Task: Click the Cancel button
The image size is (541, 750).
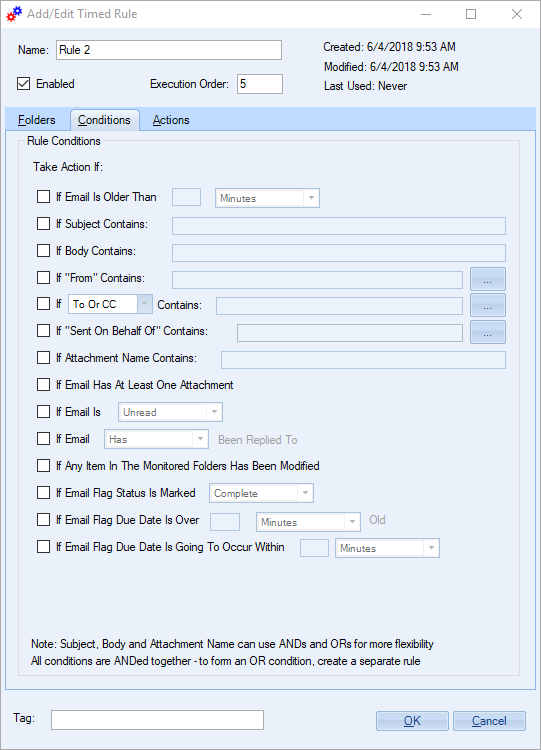Action: click(x=489, y=721)
